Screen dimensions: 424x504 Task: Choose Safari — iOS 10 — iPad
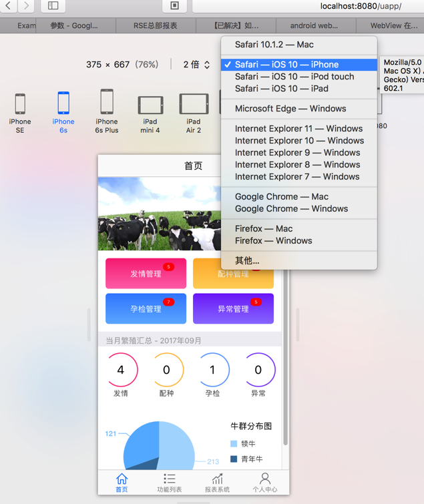pyautogui.click(x=299, y=88)
